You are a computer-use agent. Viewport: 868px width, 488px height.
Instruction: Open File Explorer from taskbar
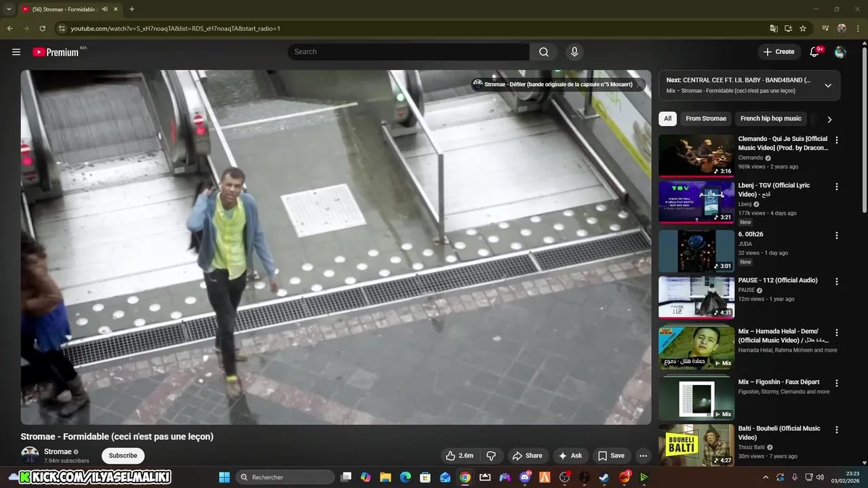(385, 477)
